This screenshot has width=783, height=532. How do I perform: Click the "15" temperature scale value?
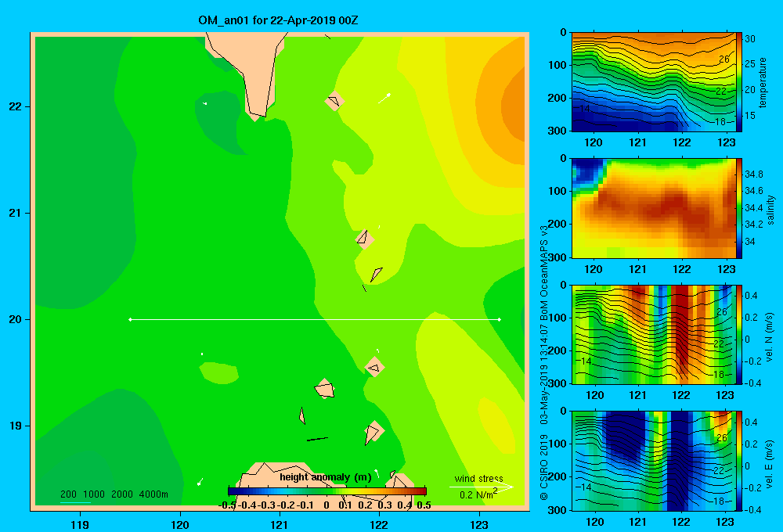coord(749,115)
